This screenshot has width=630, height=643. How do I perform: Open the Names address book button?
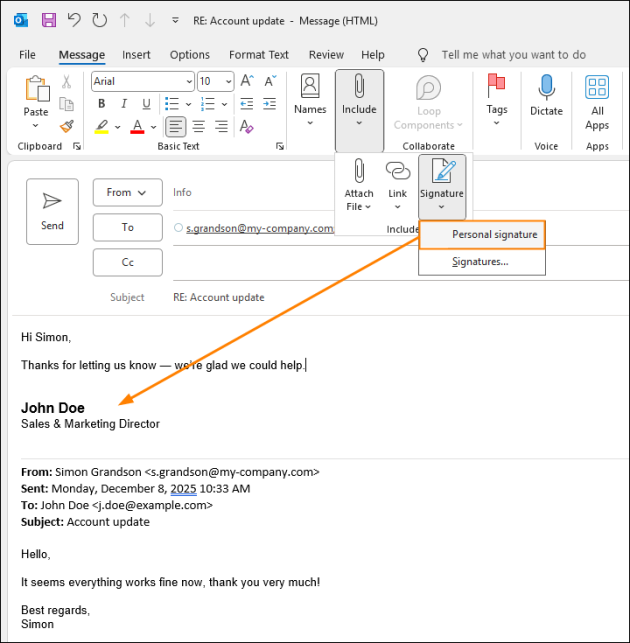pos(310,100)
